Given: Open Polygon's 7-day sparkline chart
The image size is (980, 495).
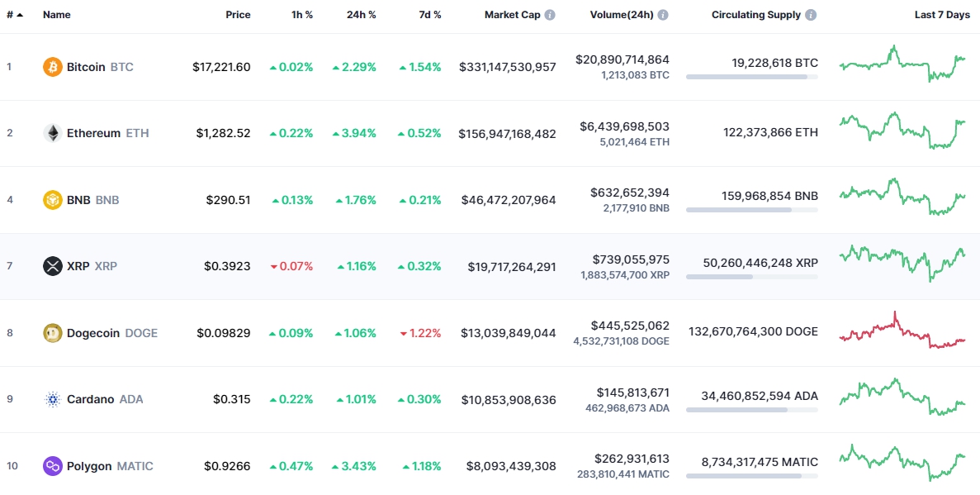Looking at the screenshot, I should point(902,463).
